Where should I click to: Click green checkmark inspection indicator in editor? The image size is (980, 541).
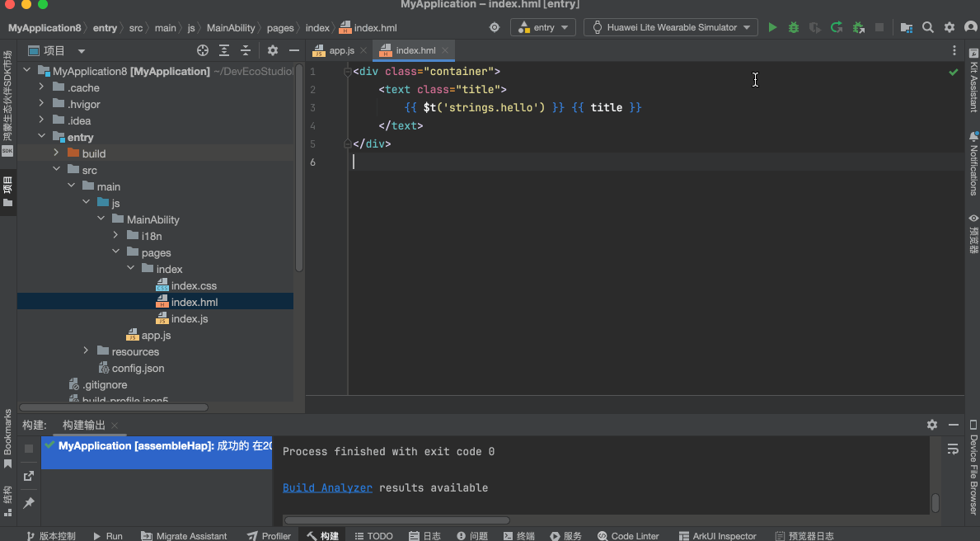(953, 72)
